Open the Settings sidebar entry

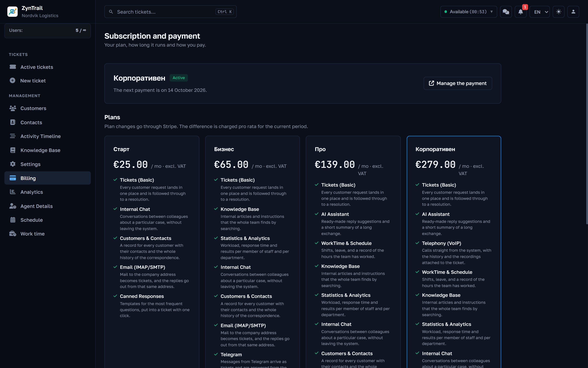(x=48, y=164)
